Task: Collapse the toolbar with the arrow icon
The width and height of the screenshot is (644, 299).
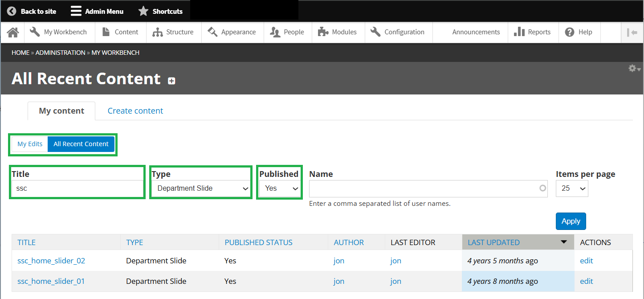Action: (x=632, y=32)
